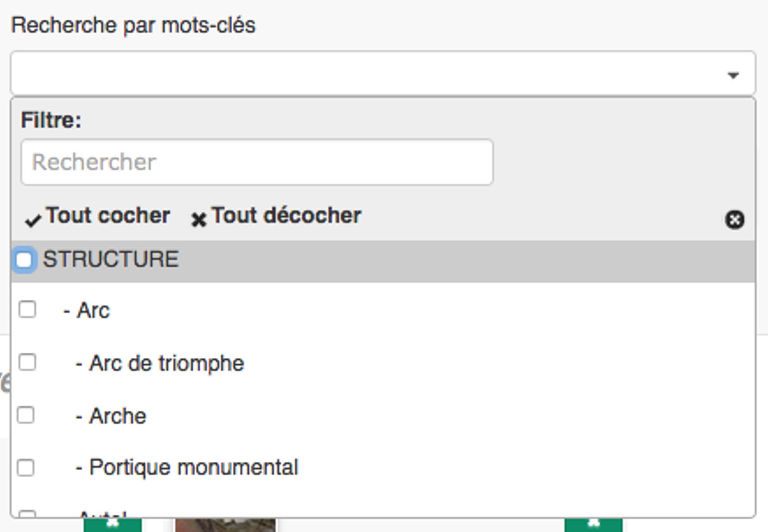
Task: Select the Arche entry text
Action: point(118,416)
